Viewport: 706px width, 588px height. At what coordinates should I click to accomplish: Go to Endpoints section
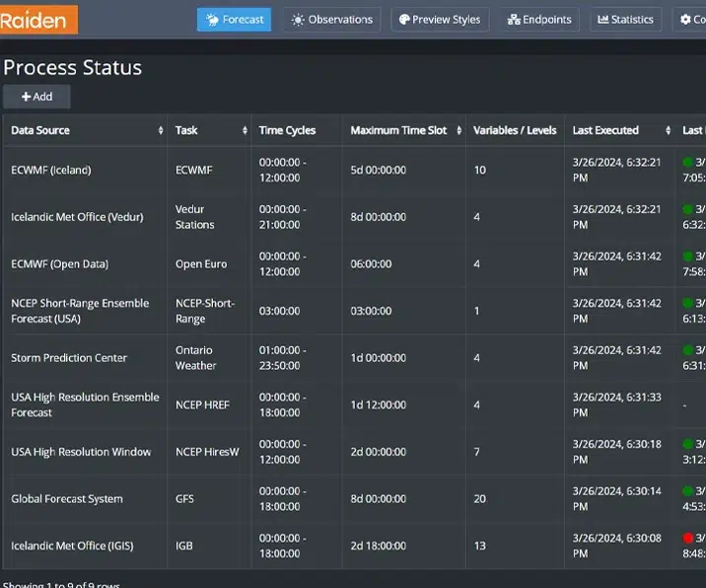click(539, 20)
